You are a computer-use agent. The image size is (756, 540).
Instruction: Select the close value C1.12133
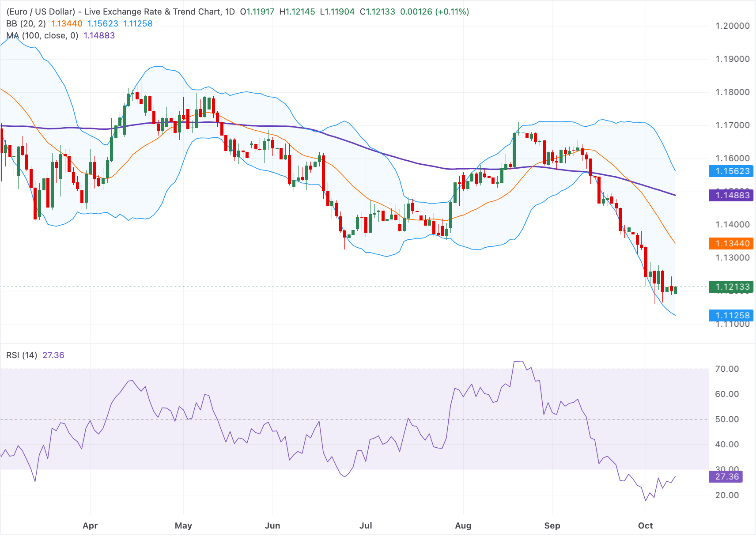378,11
